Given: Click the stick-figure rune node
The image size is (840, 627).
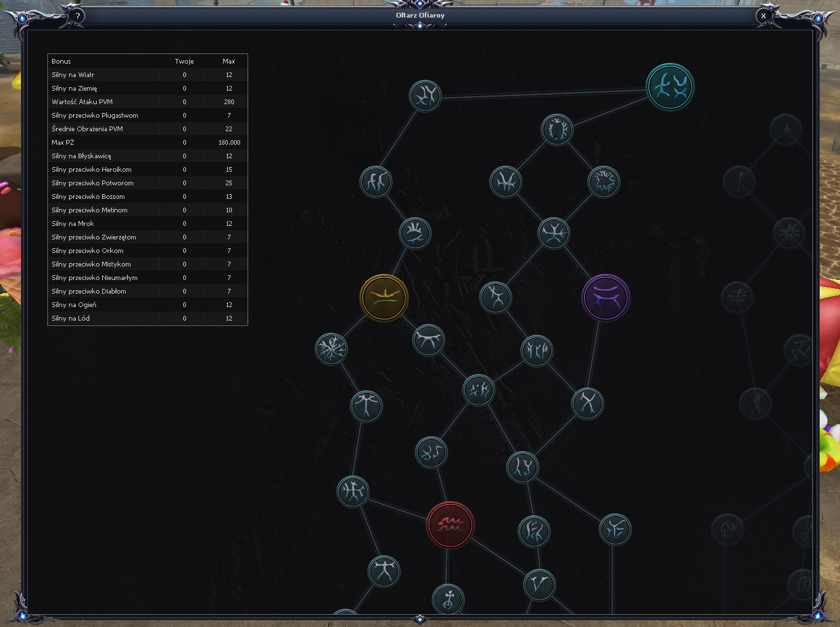Looking at the screenshot, I should (496, 298).
